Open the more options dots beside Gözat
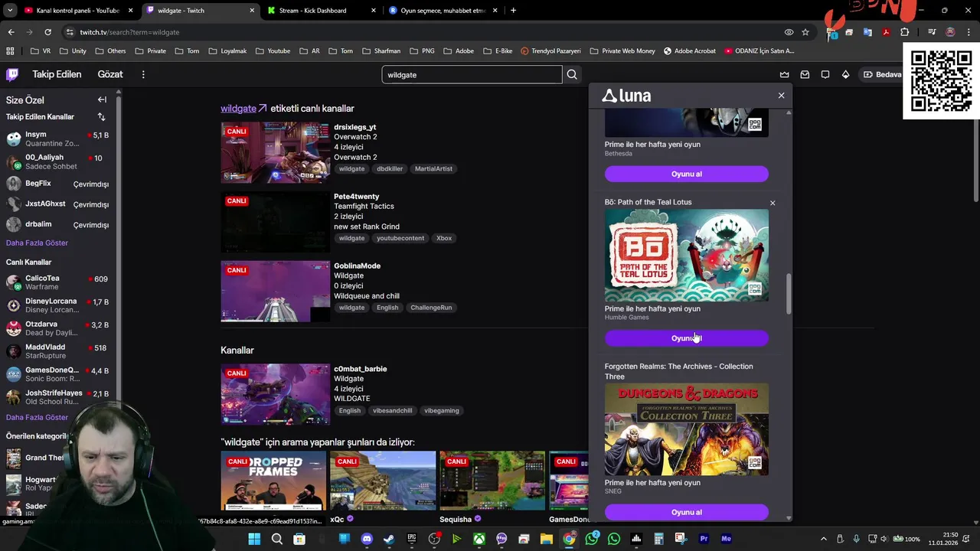 143,74
